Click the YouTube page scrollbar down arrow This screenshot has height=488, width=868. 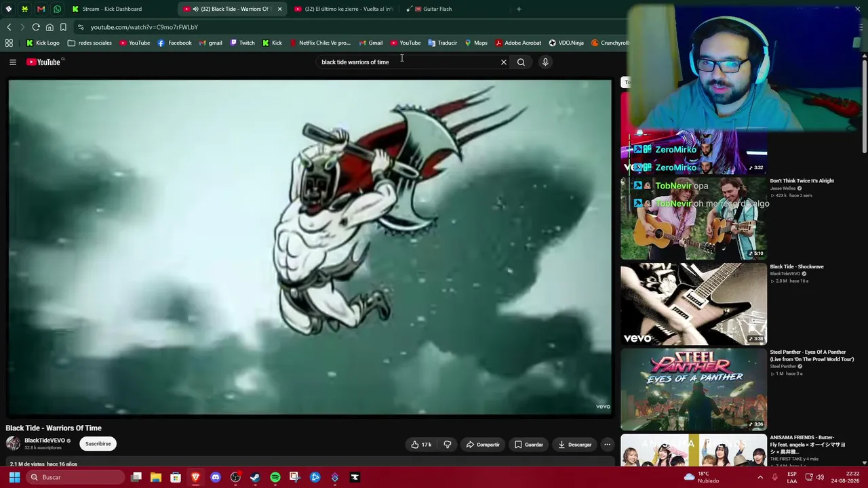point(865,463)
